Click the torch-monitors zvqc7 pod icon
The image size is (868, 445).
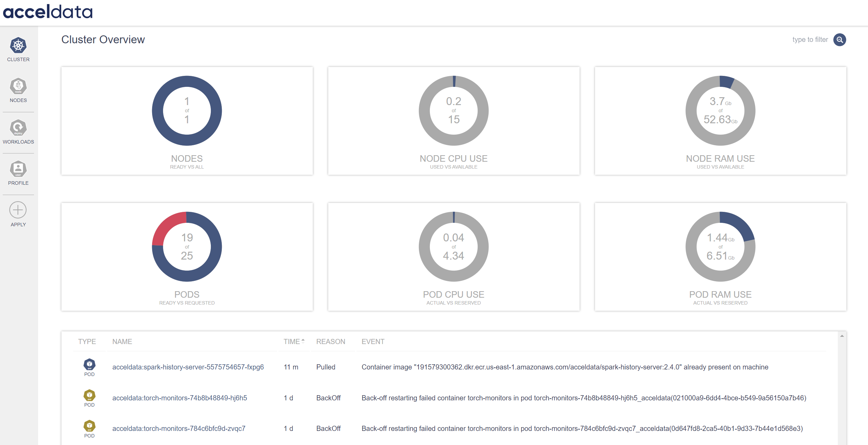[x=89, y=426]
